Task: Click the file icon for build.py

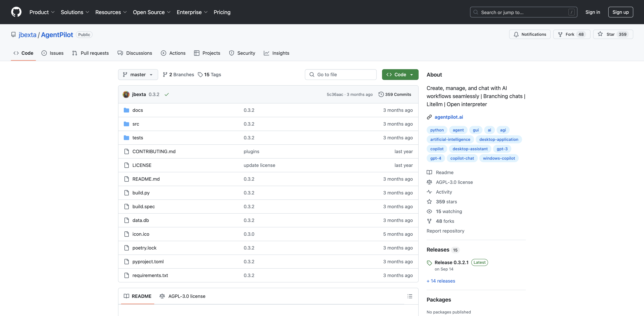Action: [126, 193]
